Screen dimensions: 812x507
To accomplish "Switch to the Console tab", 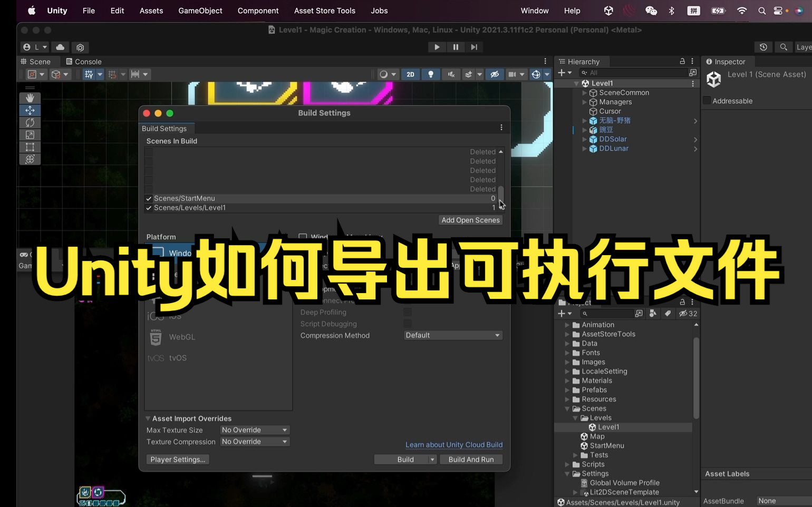I will point(83,62).
